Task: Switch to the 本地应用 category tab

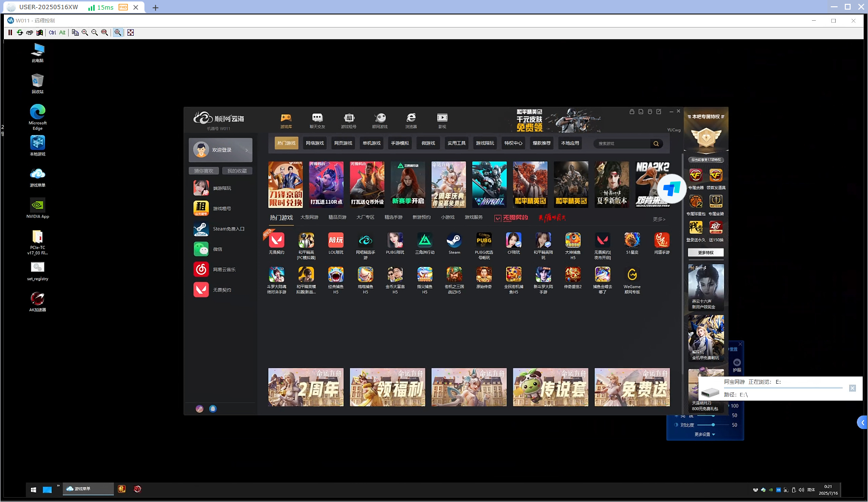Action: 570,143
